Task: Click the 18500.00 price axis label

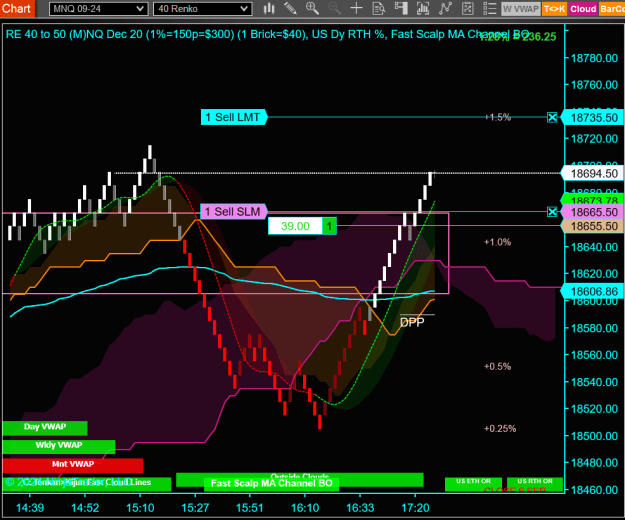Action: pyautogui.click(x=594, y=436)
